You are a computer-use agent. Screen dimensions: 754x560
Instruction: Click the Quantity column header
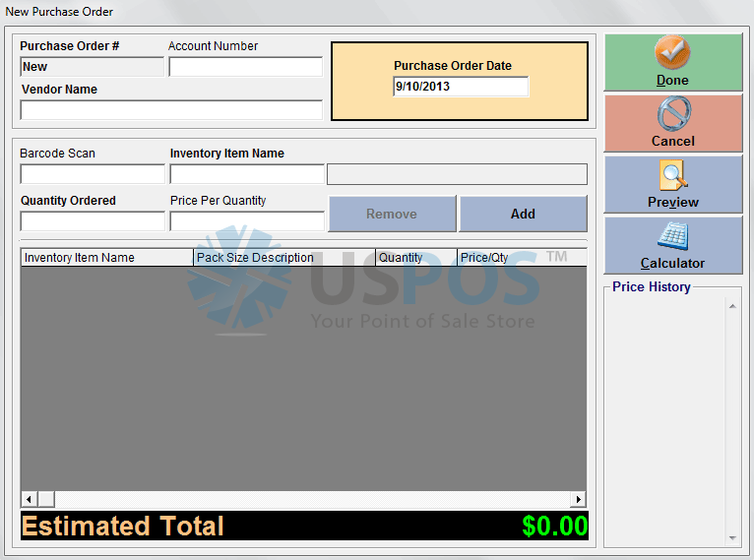(x=416, y=258)
